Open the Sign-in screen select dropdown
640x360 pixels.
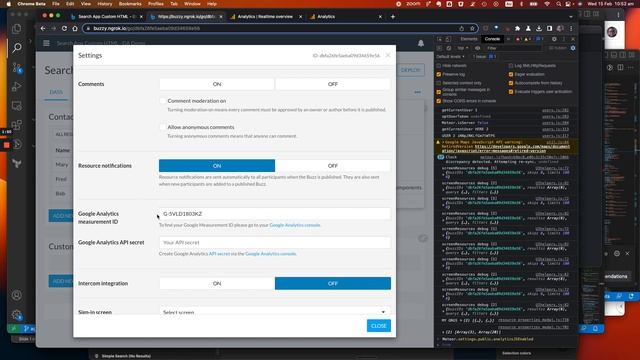pos(275,311)
